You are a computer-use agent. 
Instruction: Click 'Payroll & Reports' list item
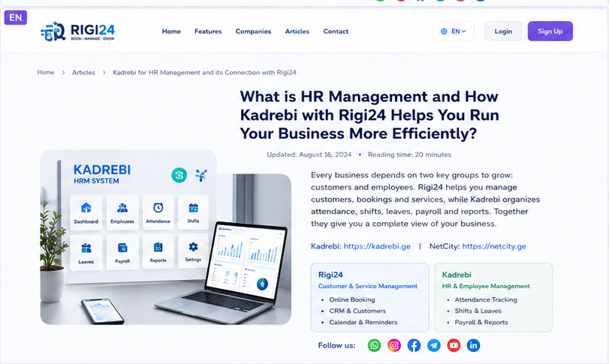click(481, 322)
